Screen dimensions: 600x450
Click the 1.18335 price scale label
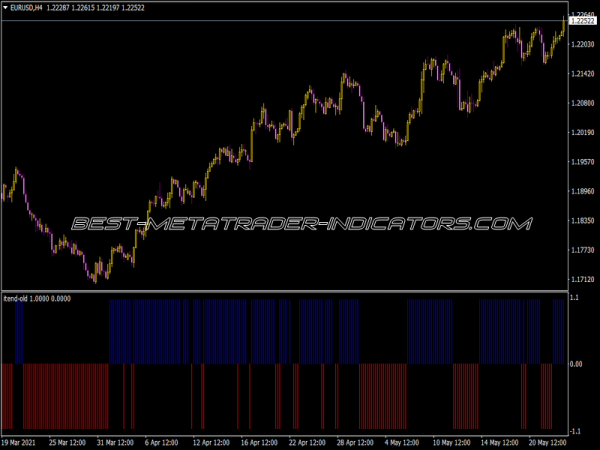(582, 220)
